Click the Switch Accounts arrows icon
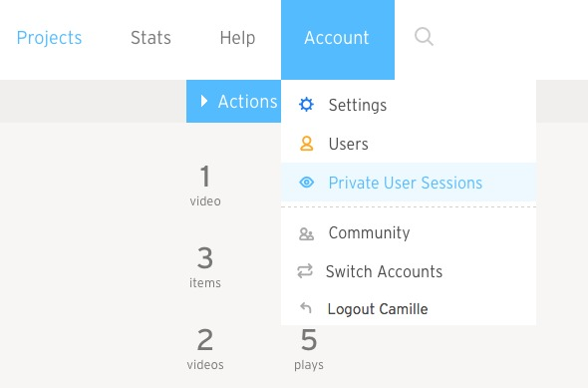 [x=305, y=271]
